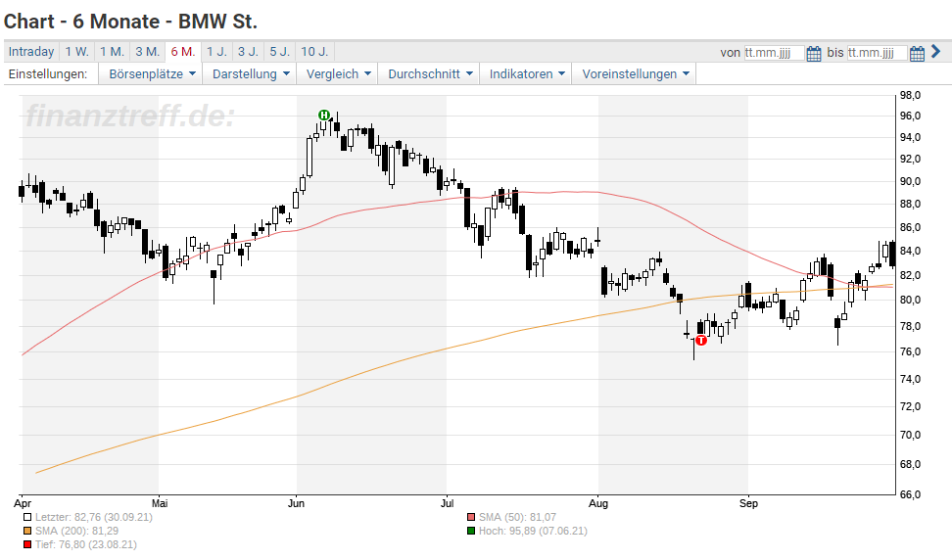This screenshot has width=952, height=560.
Task: Submit date range with blue arrow
Action: pyautogui.click(x=935, y=52)
